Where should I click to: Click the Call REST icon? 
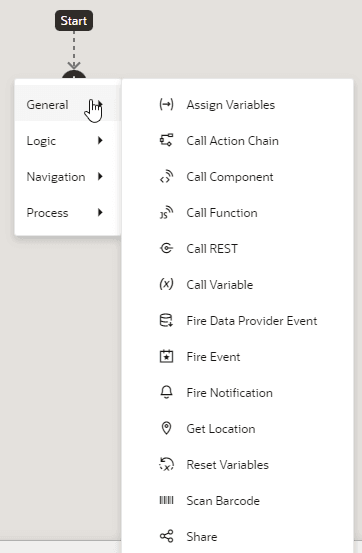click(x=166, y=249)
